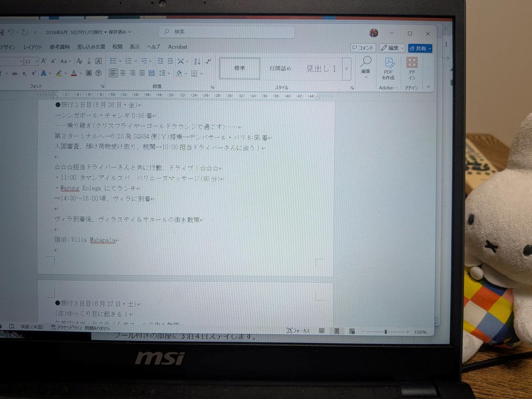Viewport: 532px width, 399px height.
Task: Apply numbered list icon
Action: pos(129,61)
